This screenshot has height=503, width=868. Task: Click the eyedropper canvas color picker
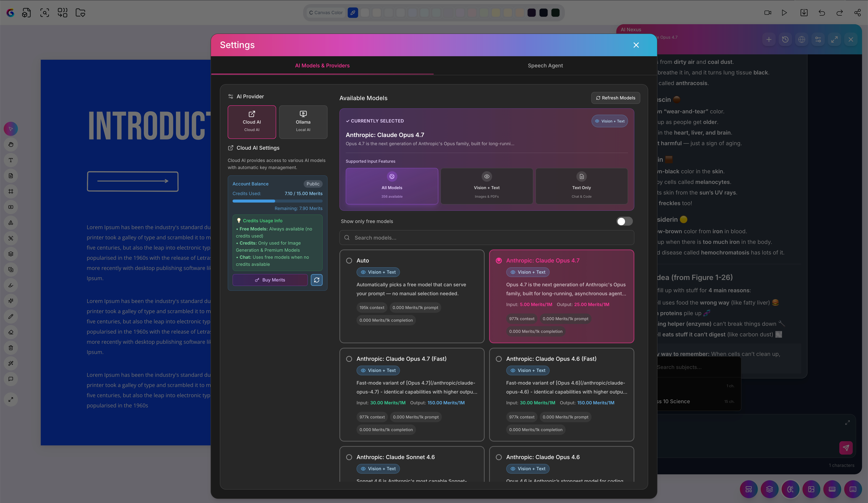click(x=353, y=13)
